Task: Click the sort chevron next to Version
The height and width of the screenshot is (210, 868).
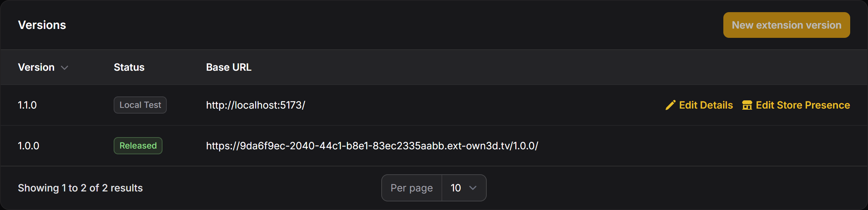Action: [x=64, y=67]
